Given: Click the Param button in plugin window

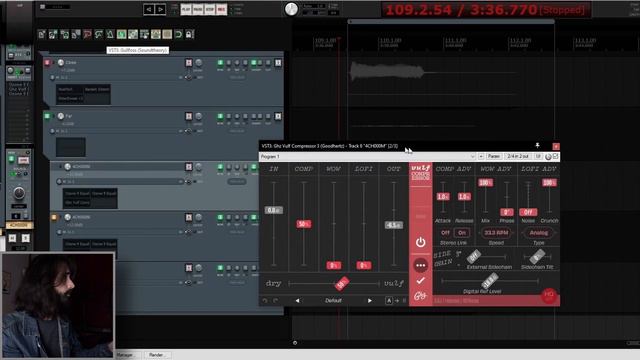Looking at the screenshot, I should [x=494, y=157].
